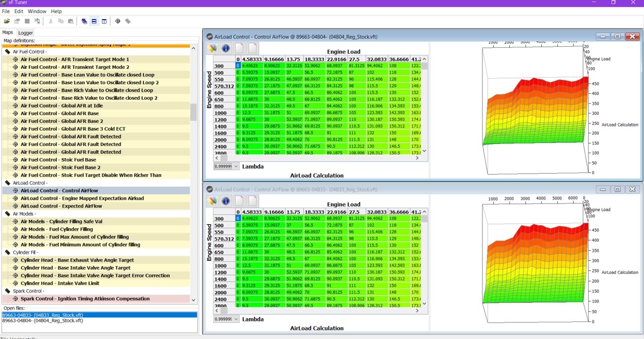Switch to the Maps tab
Image resolution: width=644 pixels, height=339 pixels.
pos(8,32)
